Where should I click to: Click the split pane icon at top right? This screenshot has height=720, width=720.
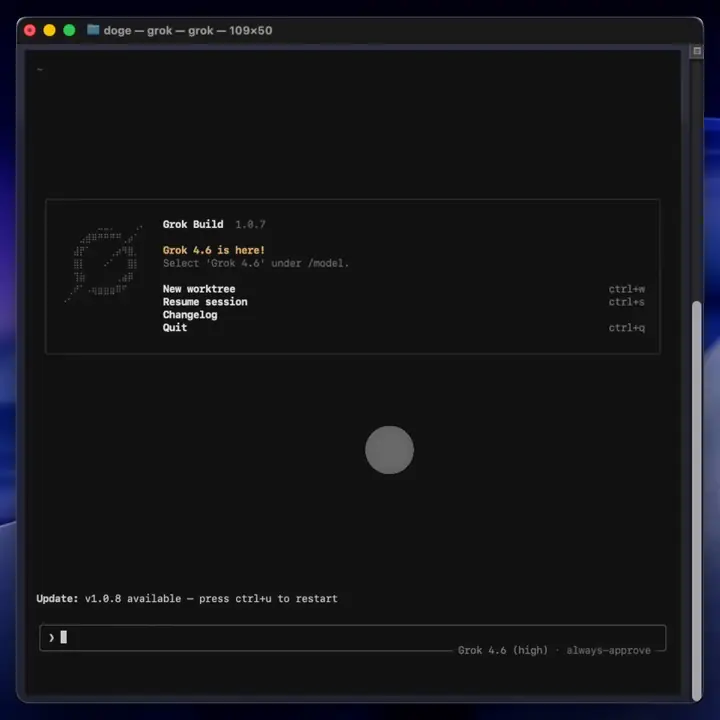(697, 51)
